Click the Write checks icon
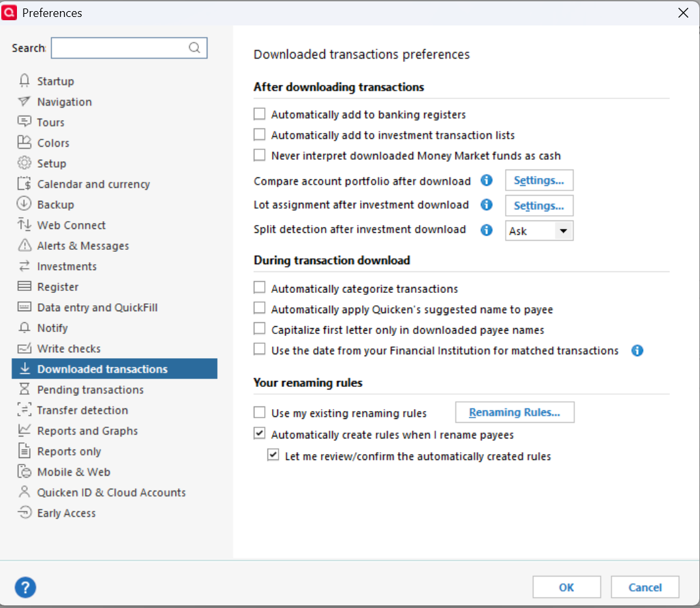Viewport: 700px width, 608px height. [25, 348]
